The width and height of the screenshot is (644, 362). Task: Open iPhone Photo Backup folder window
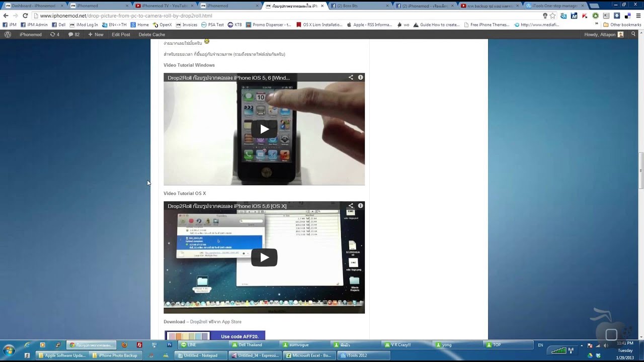coord(117,355)
